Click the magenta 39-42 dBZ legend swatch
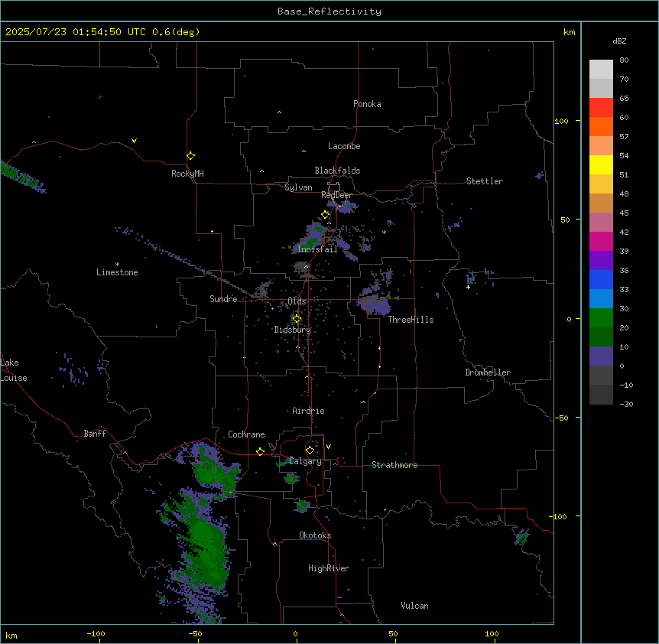The image size is (659, 644). point(601,242)
